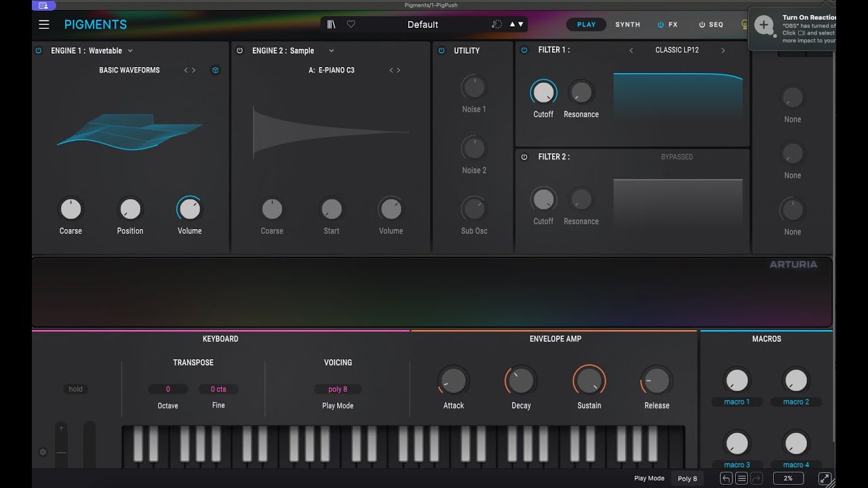
Task: Switch to the PLAY view tab
Action: coord(587,24)
